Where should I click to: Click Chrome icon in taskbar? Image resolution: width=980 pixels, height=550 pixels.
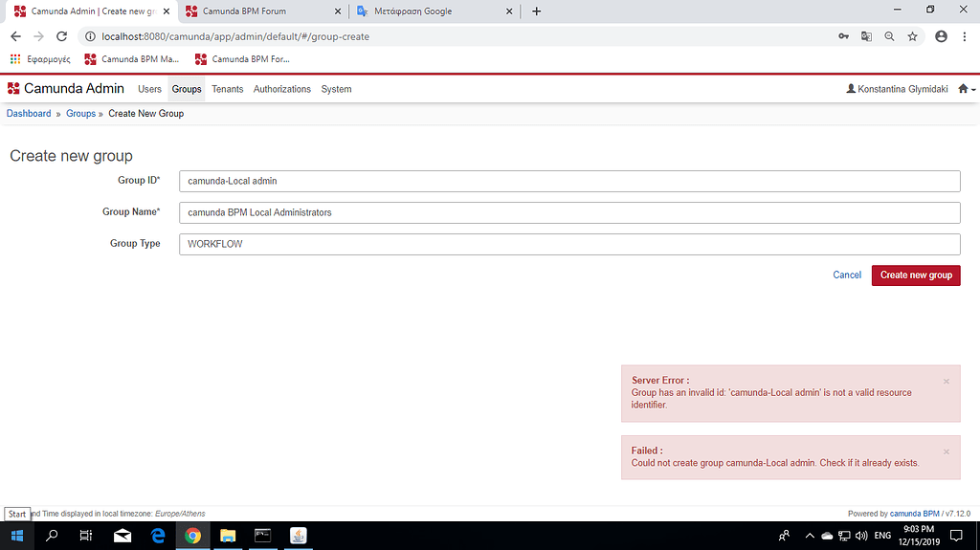(192, 536)
